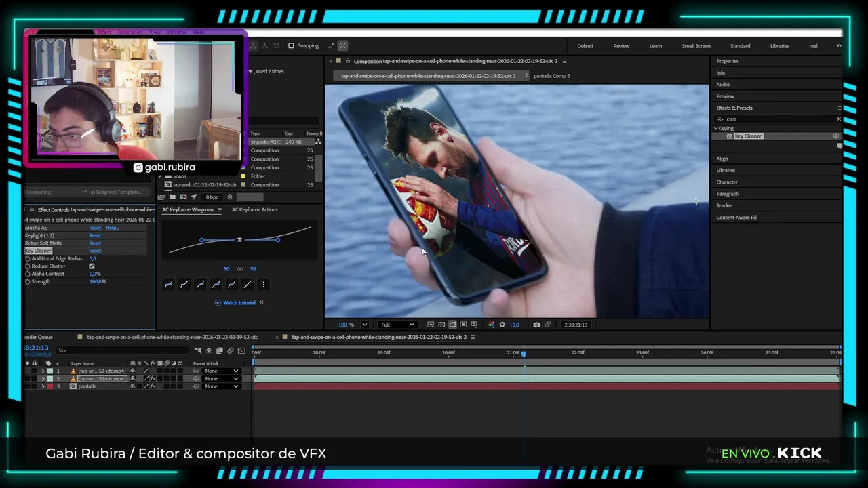Viewport: 868px width, 488px height.
Task: Expand layer 1 properties in timeline
Action: (43, 371)
